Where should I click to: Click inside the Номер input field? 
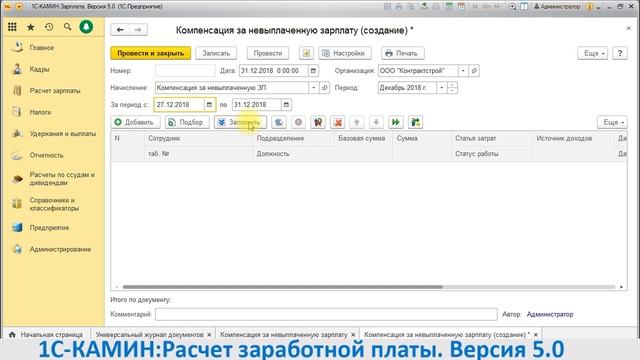(x=185, y=71)
